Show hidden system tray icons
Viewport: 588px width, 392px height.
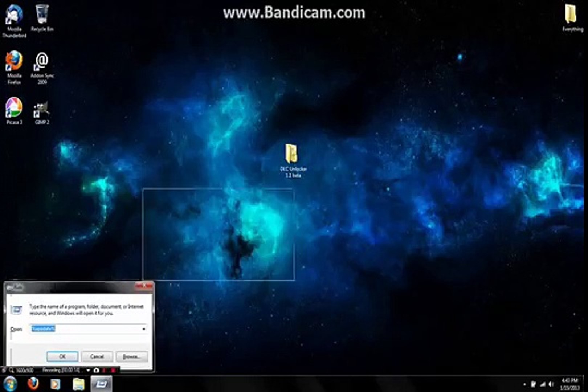524,384
